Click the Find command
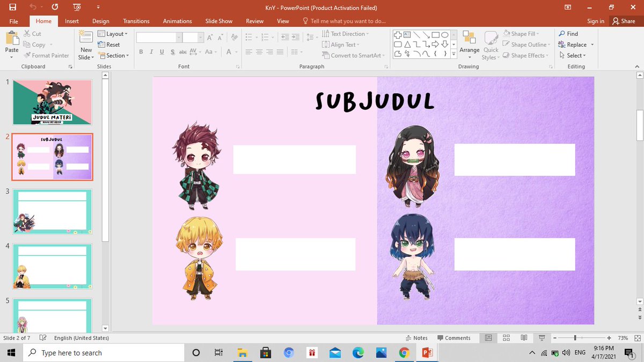This screenshot has width=644, height=362. [568, 34]
